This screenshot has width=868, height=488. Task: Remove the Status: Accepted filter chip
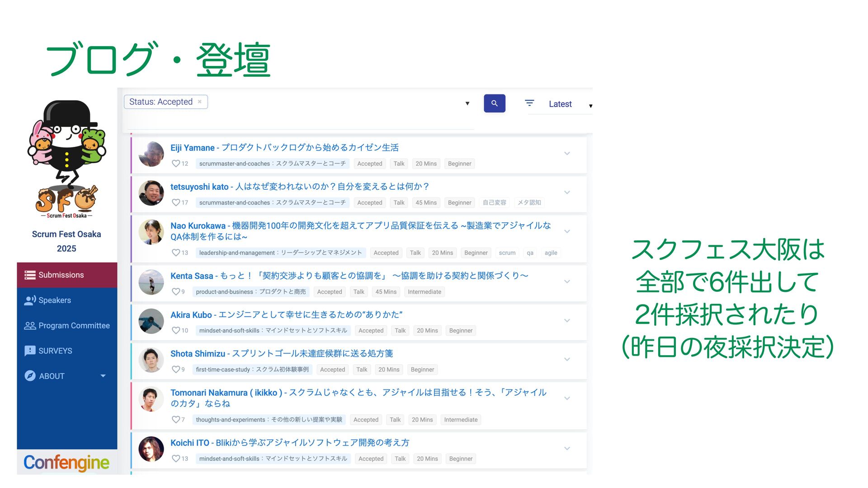tap(199, 102)
